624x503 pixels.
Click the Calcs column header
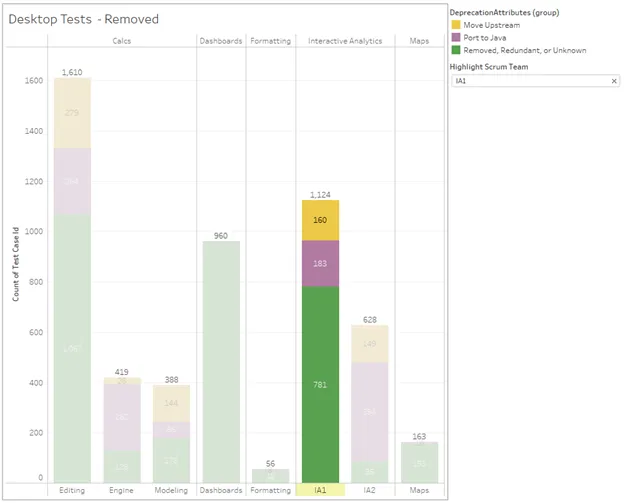pos(121,41)
